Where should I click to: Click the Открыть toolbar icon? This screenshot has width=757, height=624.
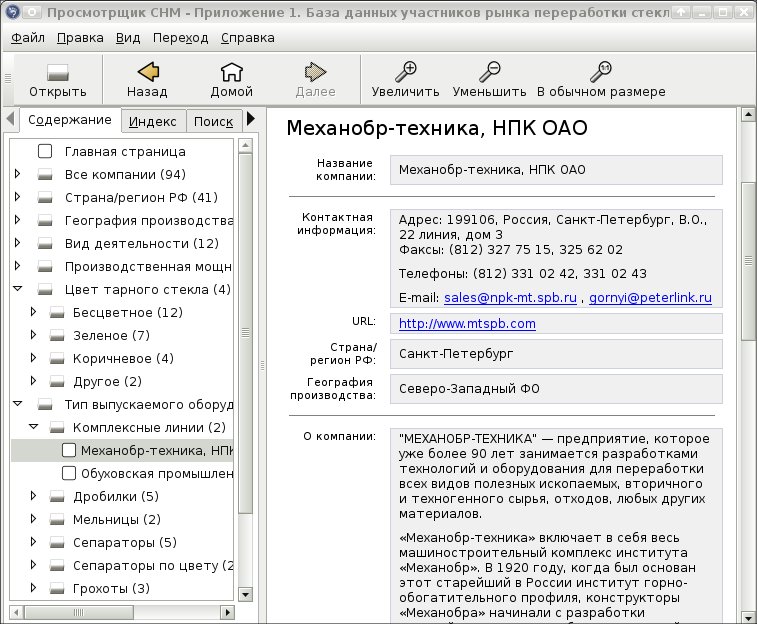[x=57, y=72]
